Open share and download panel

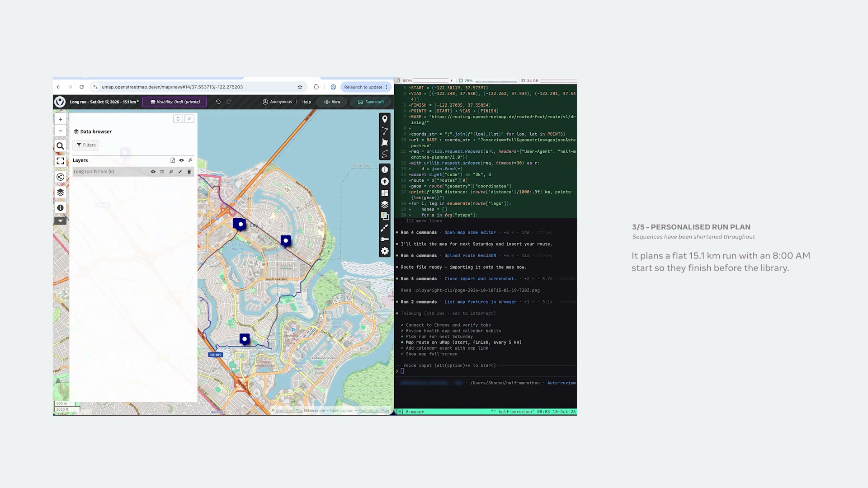point(60,177)
